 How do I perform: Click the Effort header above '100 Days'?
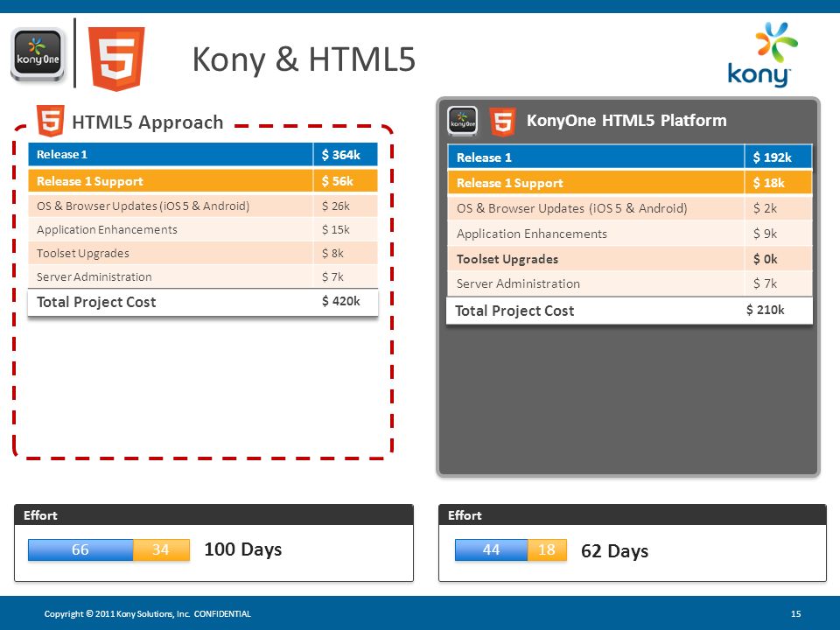click(213, 514)
